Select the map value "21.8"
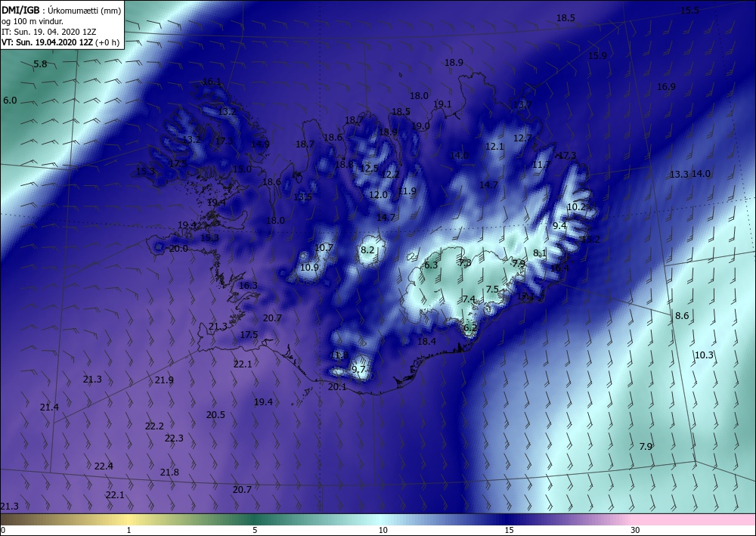Screen dimensions: 756x536 [169, 472]
